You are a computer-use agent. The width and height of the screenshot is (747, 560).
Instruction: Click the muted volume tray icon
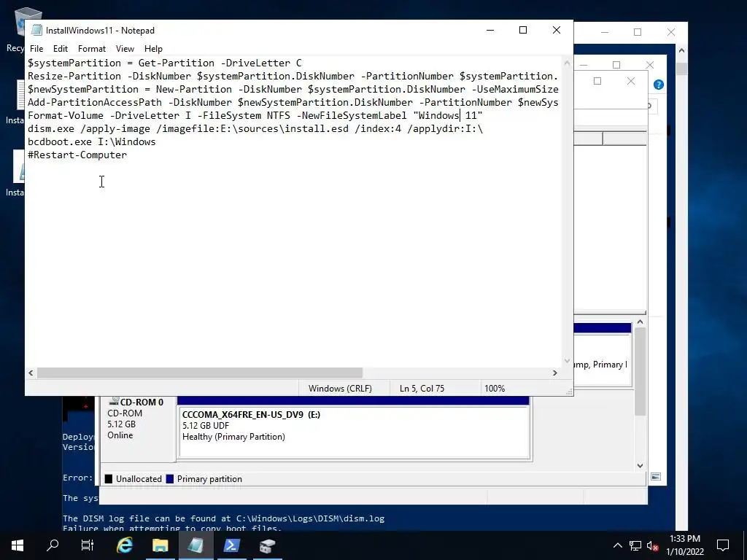click(652, 545)
